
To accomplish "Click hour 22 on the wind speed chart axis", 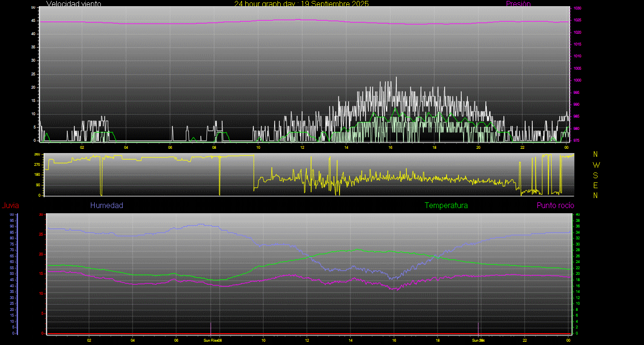I will tap(522, 147).
